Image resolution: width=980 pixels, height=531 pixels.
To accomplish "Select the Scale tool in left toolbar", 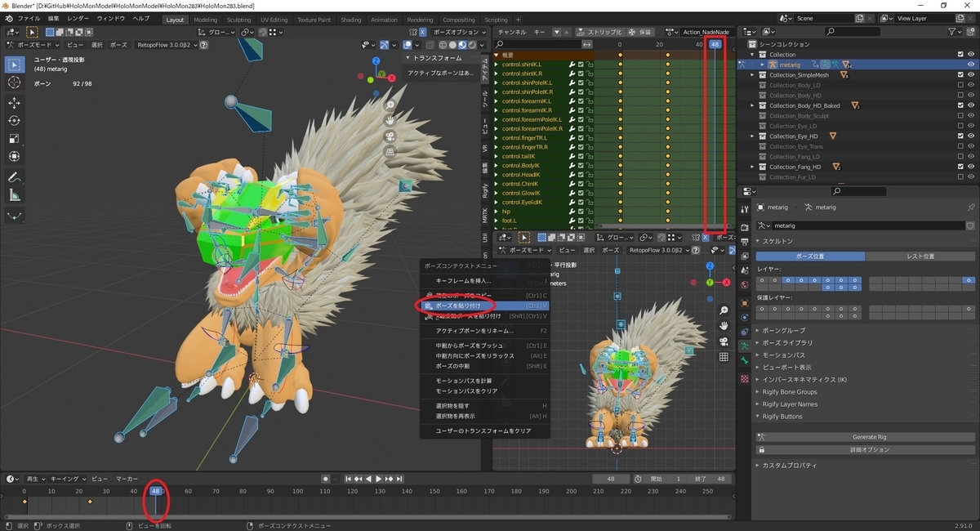I will click(x=15, y=139).
